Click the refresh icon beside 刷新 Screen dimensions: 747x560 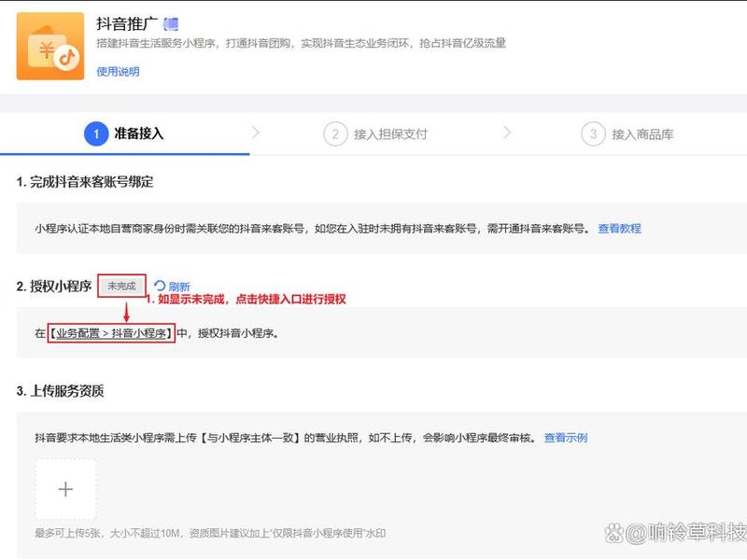tap(160, 286)
